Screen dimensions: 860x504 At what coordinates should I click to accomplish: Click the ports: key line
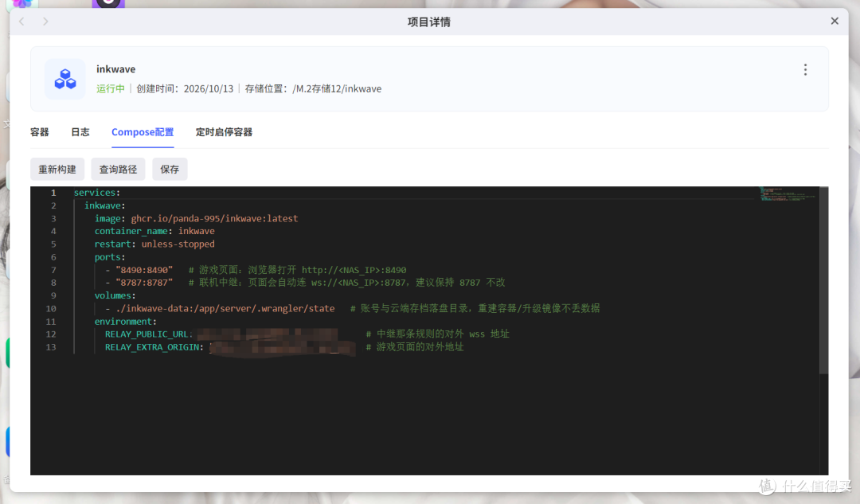[110, 256]
